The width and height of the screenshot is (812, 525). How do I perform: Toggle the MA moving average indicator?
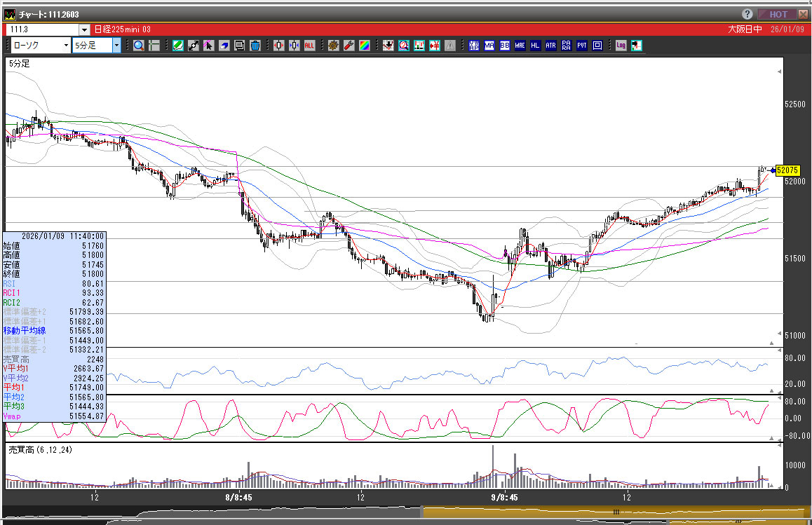pos(489,46)
